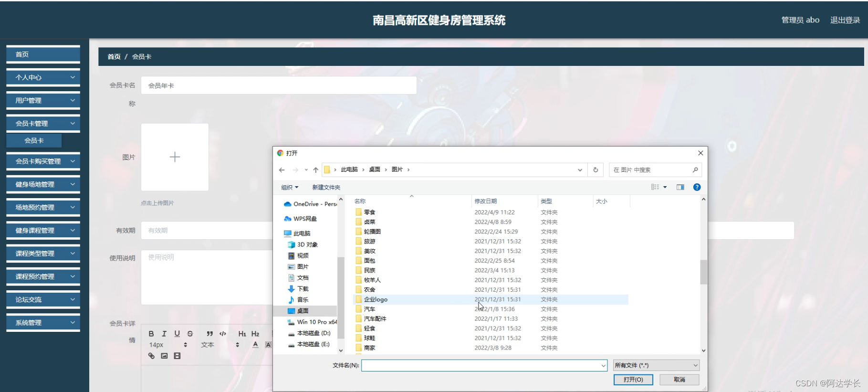868x392 pixels.
Task: Open the 文本 format dropdown in editor
Action: pyautogui.click(x=220, y=345)
